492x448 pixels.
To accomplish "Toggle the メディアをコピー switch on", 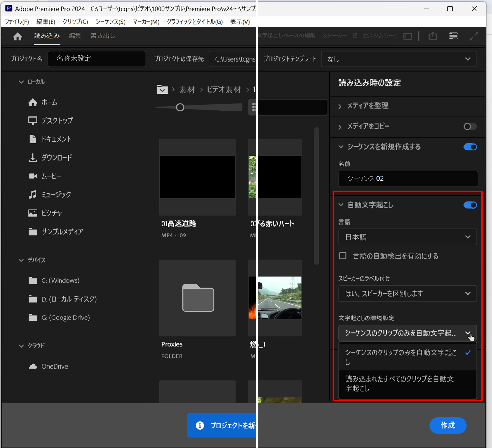I will pyautogui.click(x=470, y=127).
